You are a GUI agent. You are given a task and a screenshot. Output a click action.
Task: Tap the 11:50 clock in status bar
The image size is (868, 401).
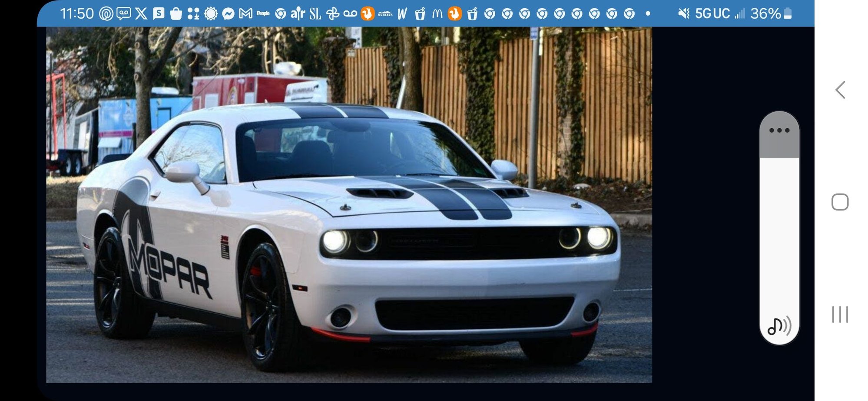77,14
